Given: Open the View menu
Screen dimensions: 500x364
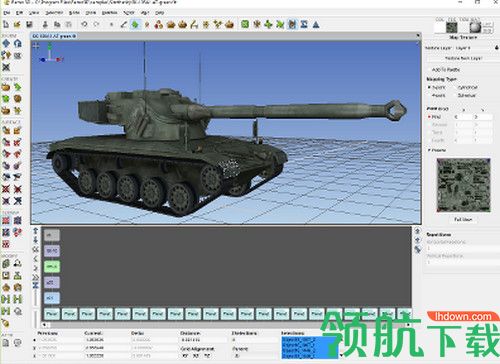Looking at the screenshot, I should coord(34,13).
